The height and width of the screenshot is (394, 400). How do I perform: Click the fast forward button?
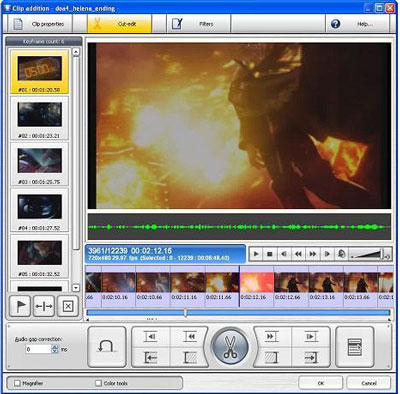(312, 254)
